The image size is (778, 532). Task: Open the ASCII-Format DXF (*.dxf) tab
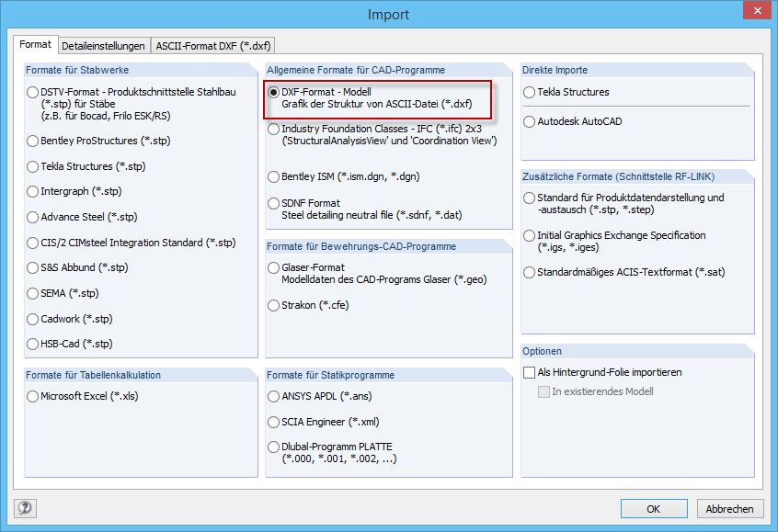pos(213,46)
